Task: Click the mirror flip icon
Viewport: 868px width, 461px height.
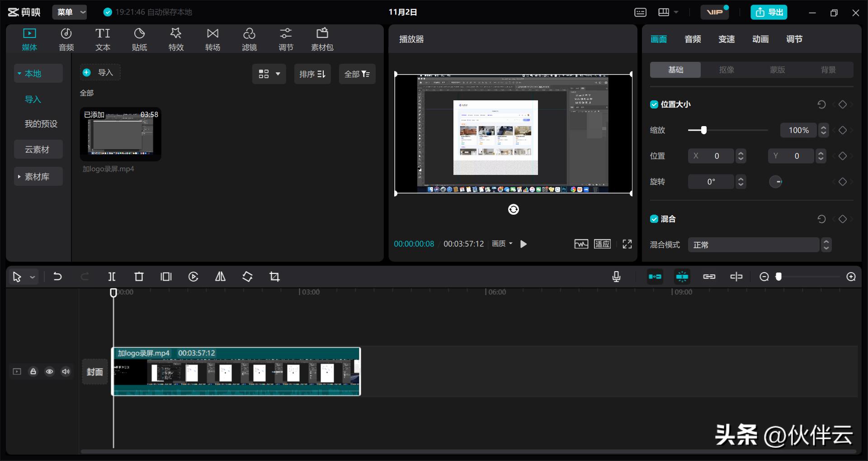Action: (x=220, y=277)
